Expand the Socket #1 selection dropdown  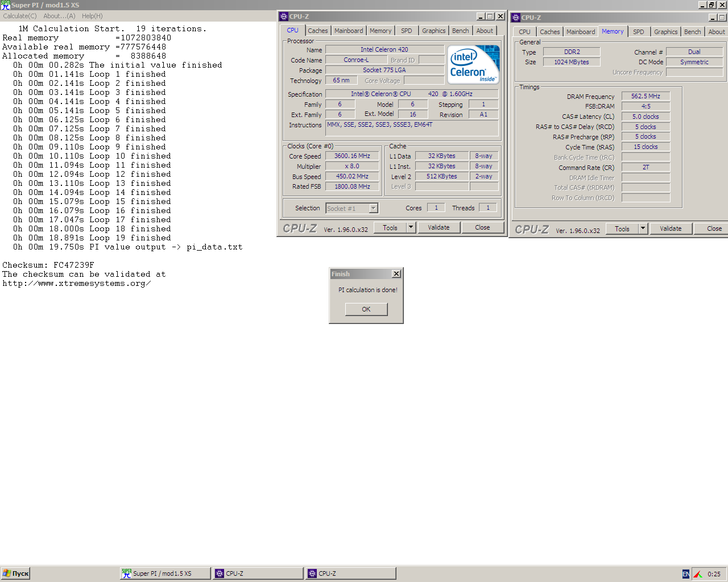click(x=374, y=209)
